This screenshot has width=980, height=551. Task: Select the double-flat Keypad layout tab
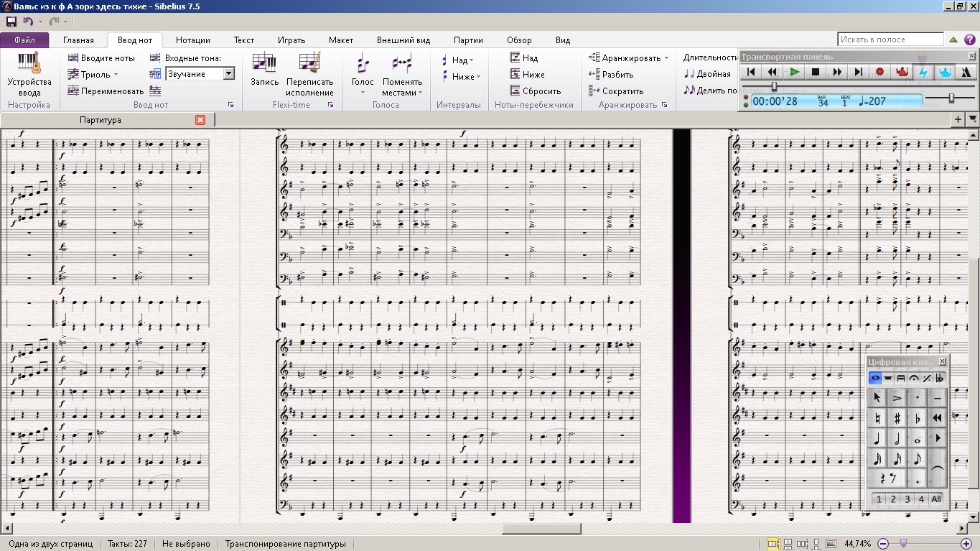(940, 378)
